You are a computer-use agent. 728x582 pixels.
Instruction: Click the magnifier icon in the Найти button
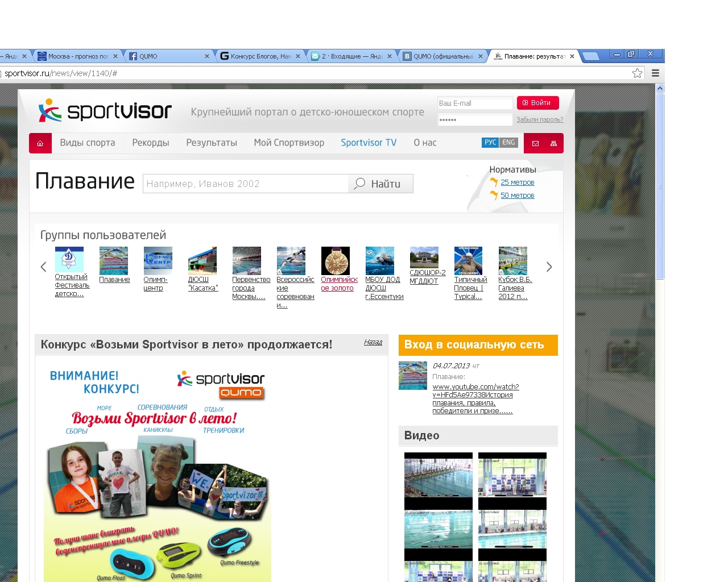(x=359, y=184)
